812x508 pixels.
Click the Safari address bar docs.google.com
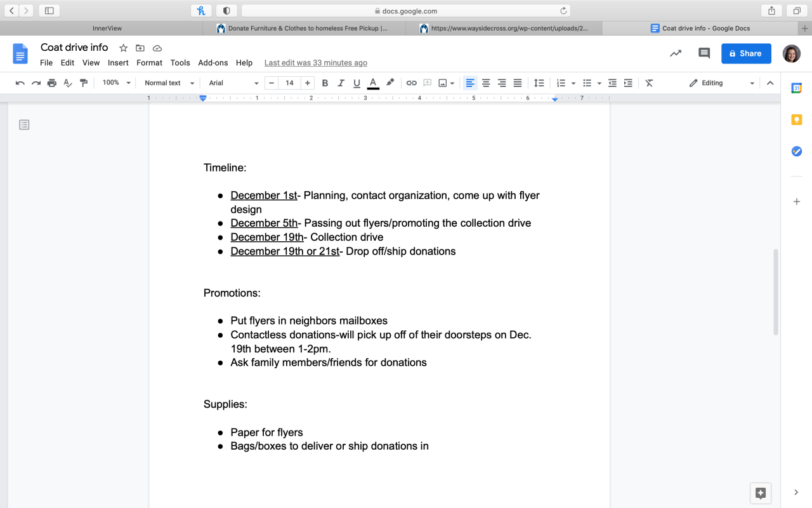tap(406, 11)
